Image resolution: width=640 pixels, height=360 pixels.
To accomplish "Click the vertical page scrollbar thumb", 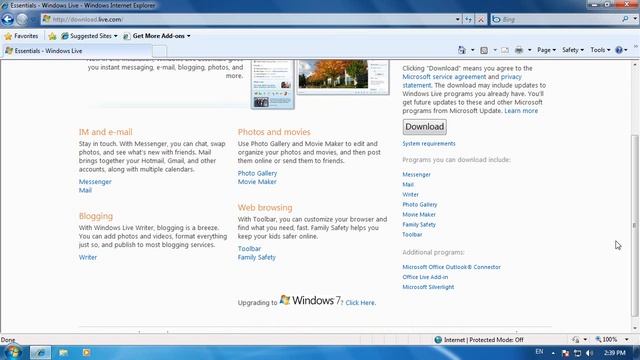I will 635,226.
